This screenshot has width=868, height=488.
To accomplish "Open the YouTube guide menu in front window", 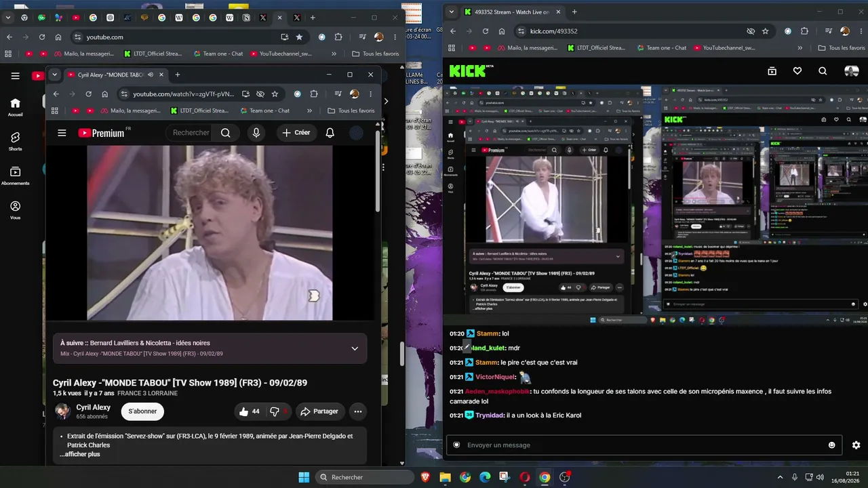I will [x=62, y=133].
